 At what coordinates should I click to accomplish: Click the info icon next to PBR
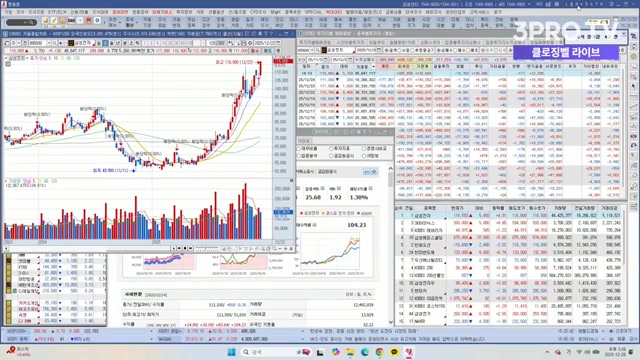coord(339,188)
